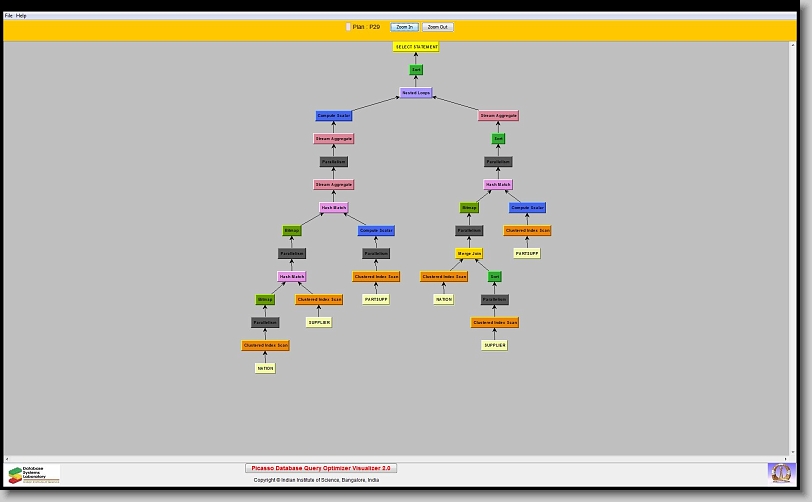
Task: Click the Compute Scalar node under Nested Loops
Action: [x=334, y=116]
